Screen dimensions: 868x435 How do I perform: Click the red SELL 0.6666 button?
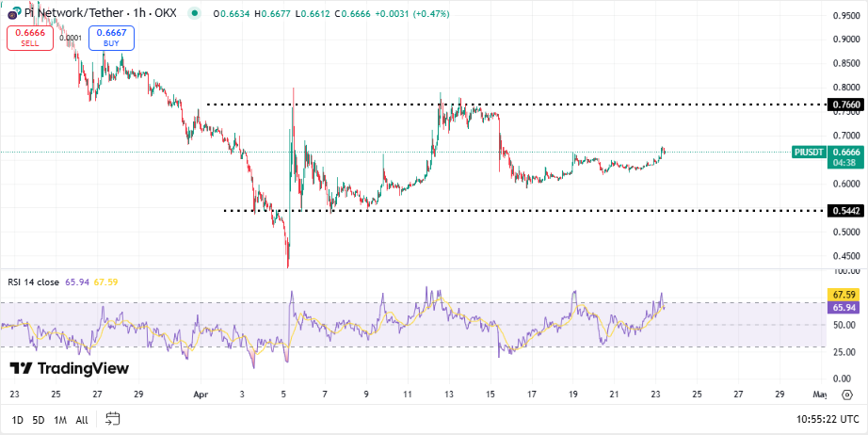(x=30, y=38)
